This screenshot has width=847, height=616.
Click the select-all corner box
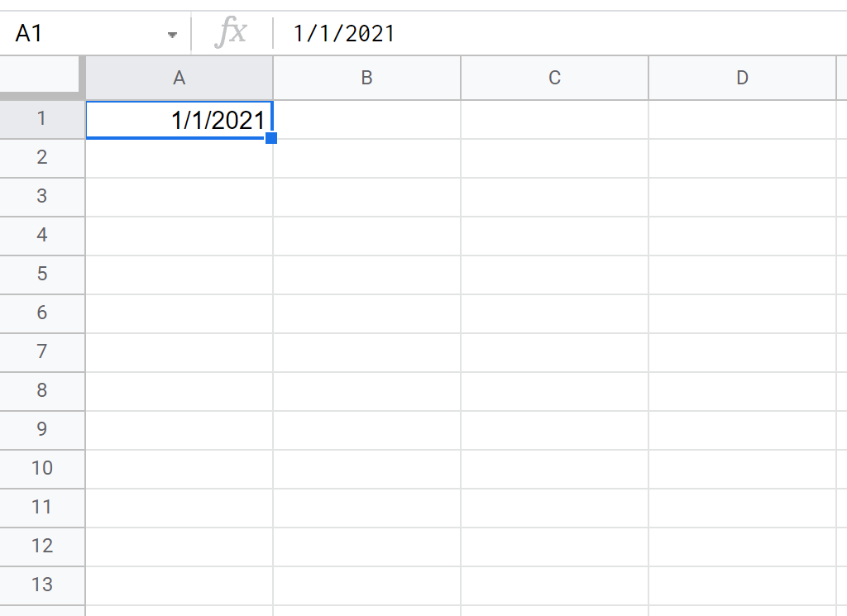pos(41,78)
